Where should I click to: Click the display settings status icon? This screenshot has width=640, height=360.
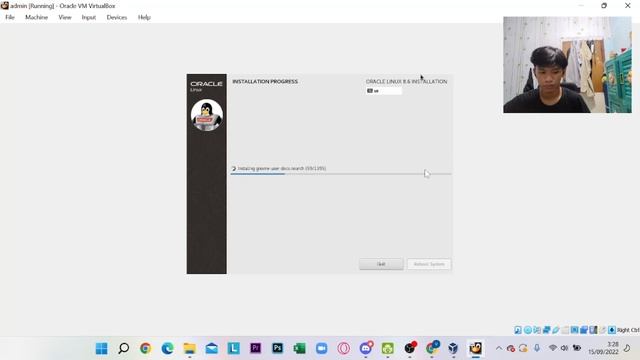[x=574, y=330]
